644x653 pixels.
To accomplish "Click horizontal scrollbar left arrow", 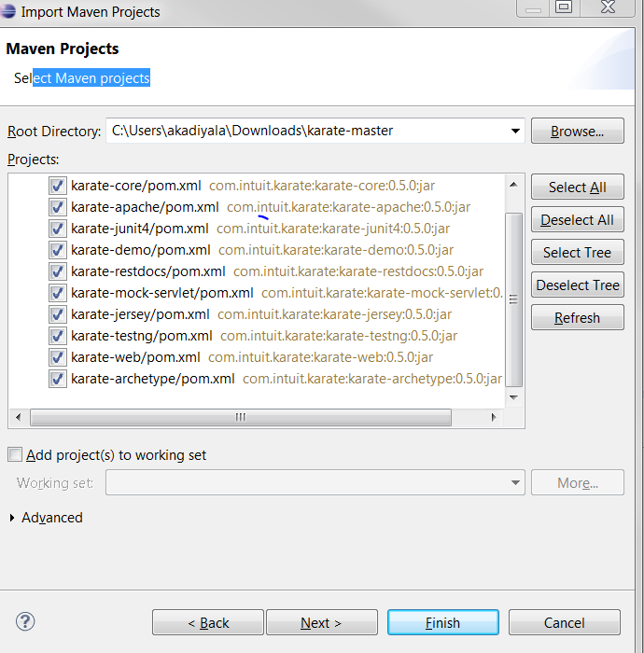I will [x=19, y=417].
